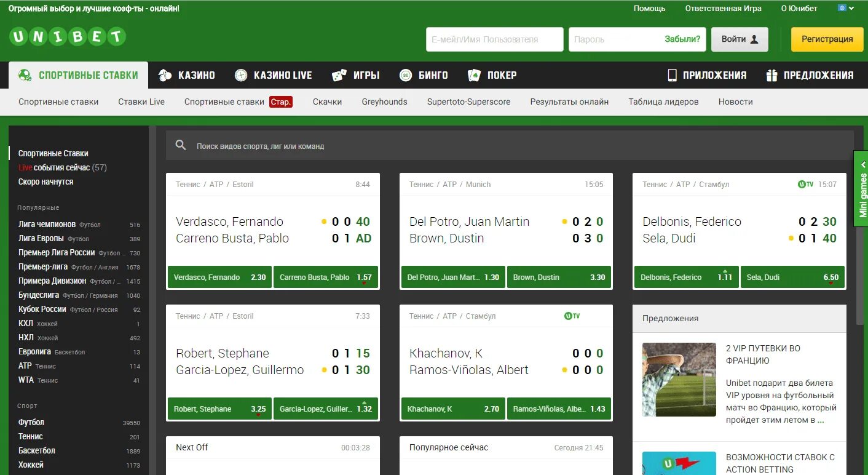Click the search magnifier icon

[x=181, y=146]
